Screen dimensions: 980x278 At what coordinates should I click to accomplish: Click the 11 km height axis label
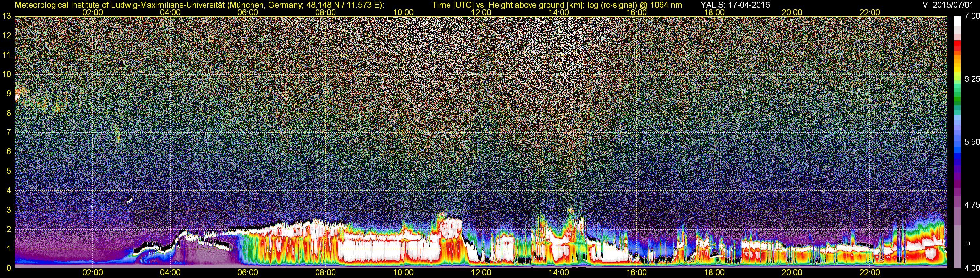pyautogui.click(x=7, y=55)
